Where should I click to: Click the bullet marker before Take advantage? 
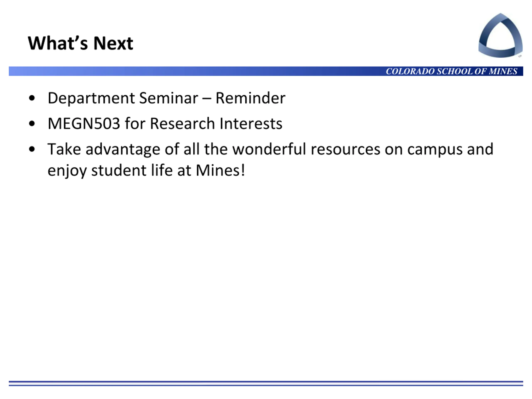pyautogui.click(x=32, y=149)
